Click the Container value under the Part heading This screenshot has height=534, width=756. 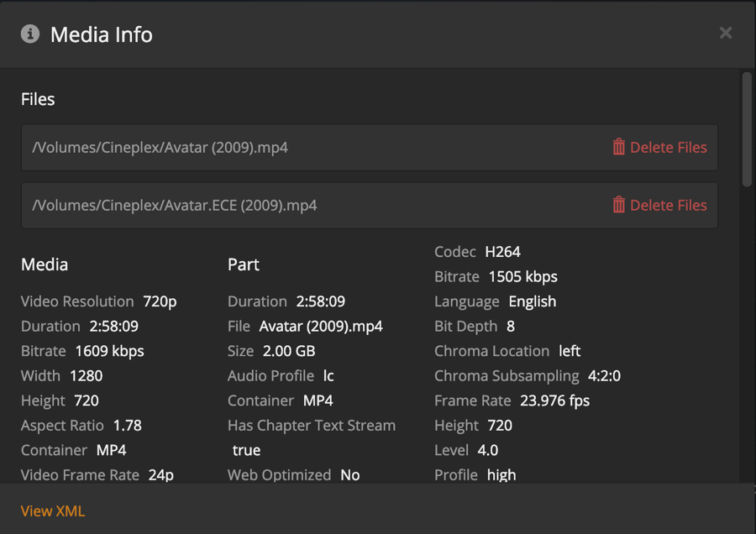(318, 401)
